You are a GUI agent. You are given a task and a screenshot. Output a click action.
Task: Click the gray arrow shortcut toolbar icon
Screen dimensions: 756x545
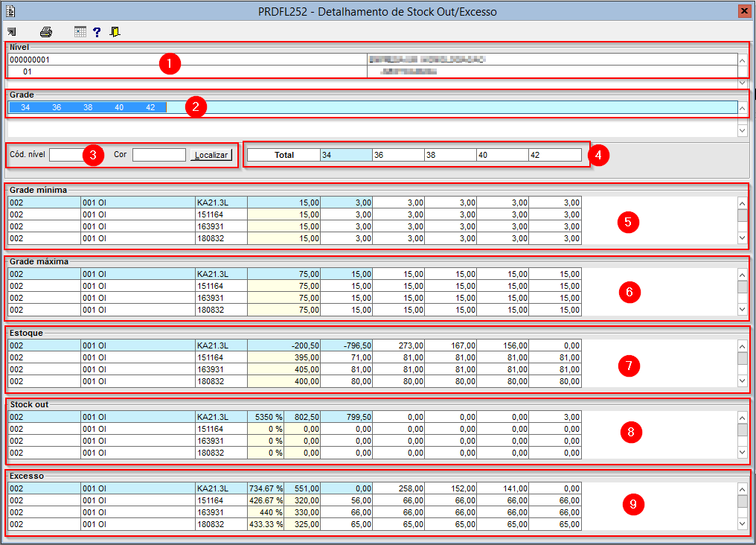tap(12, 32)
